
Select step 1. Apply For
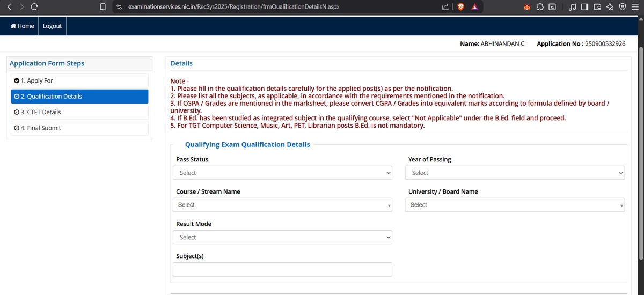click(x=79, y=80)
